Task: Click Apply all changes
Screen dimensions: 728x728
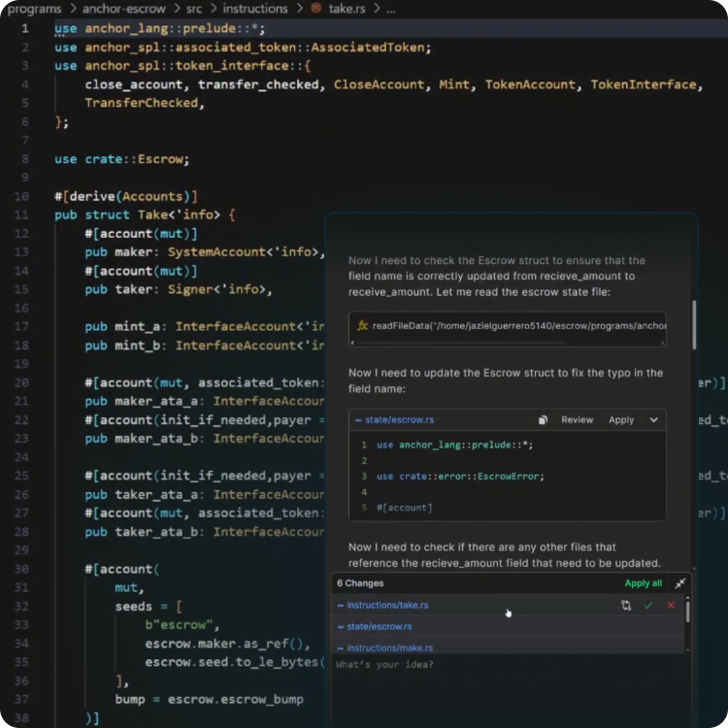Action: (x=643, y=583)
